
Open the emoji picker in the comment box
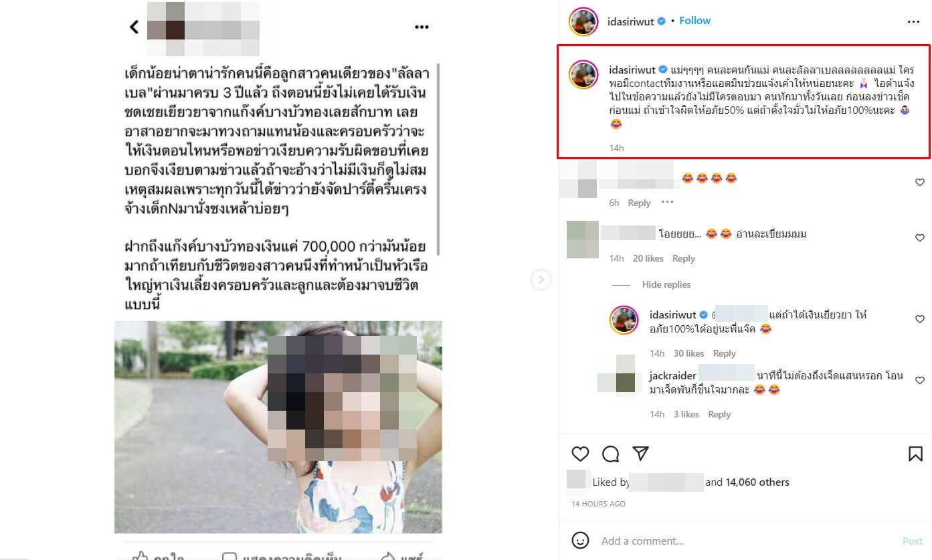tap(581, 541)
